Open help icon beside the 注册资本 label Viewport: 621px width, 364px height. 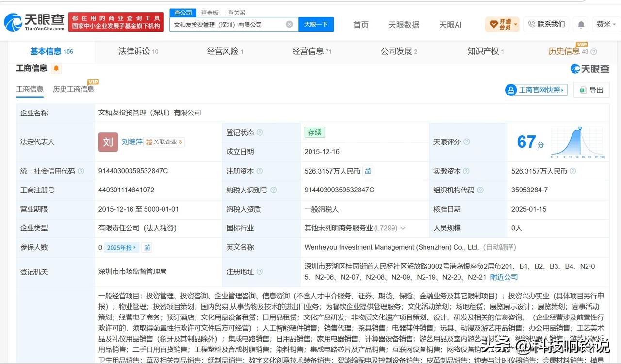pos(260,171)
